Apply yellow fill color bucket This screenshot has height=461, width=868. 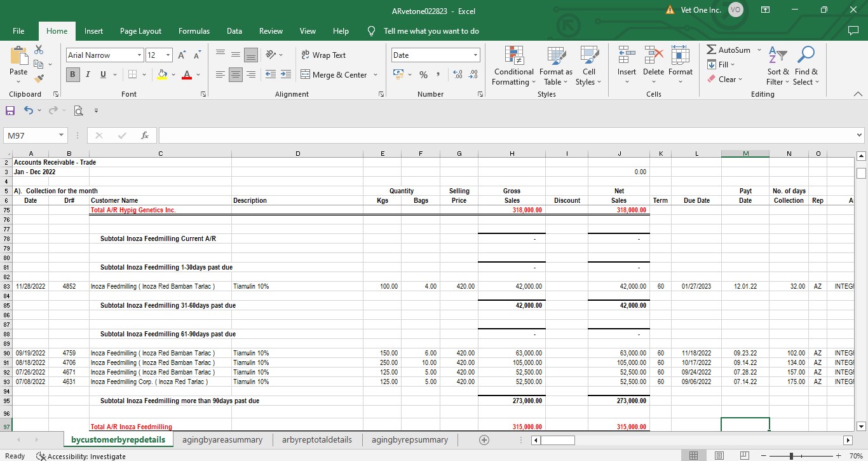162,74
